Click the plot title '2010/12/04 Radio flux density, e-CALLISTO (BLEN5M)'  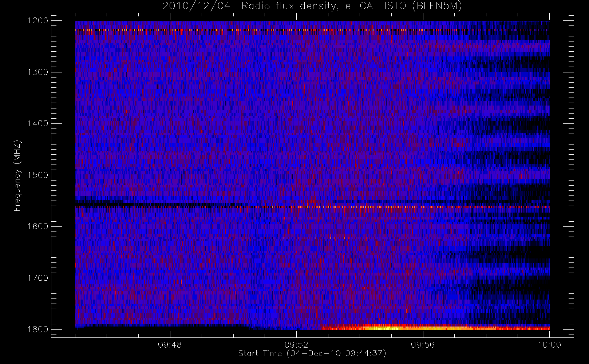click(x=312, y=6)
